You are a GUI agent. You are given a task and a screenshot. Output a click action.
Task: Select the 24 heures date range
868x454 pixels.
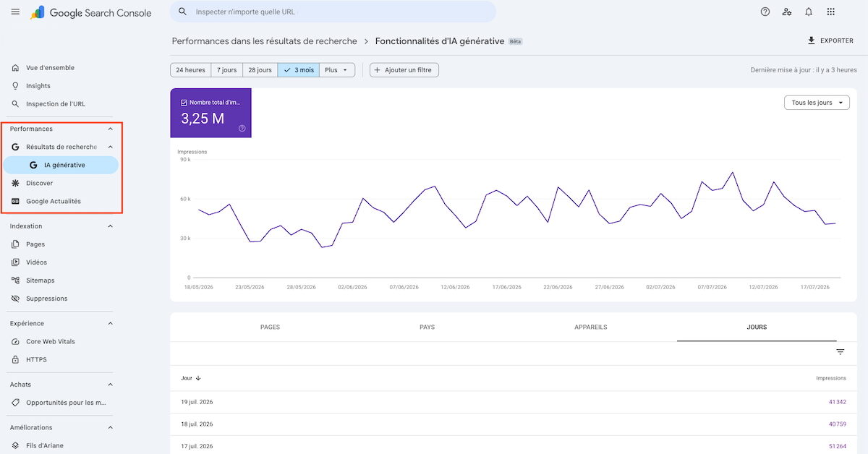191,70
